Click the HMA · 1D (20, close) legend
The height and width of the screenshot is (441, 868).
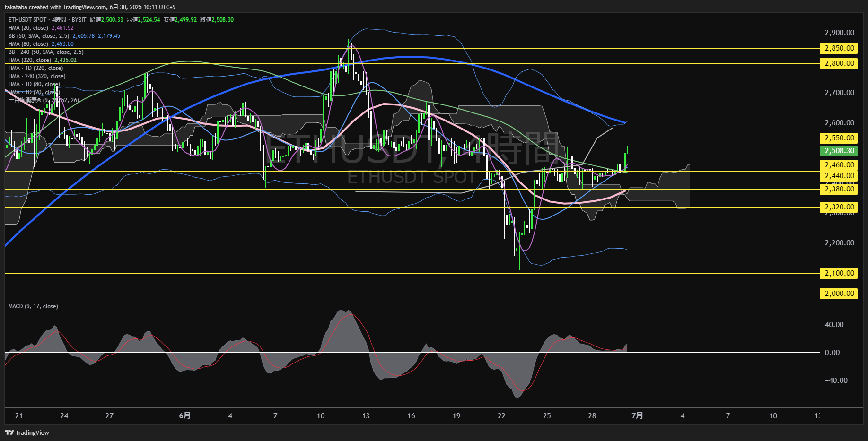34,92
